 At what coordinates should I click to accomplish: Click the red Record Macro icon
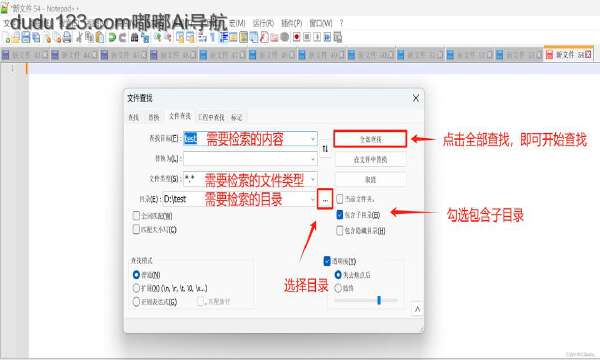(x=296, y=37)
